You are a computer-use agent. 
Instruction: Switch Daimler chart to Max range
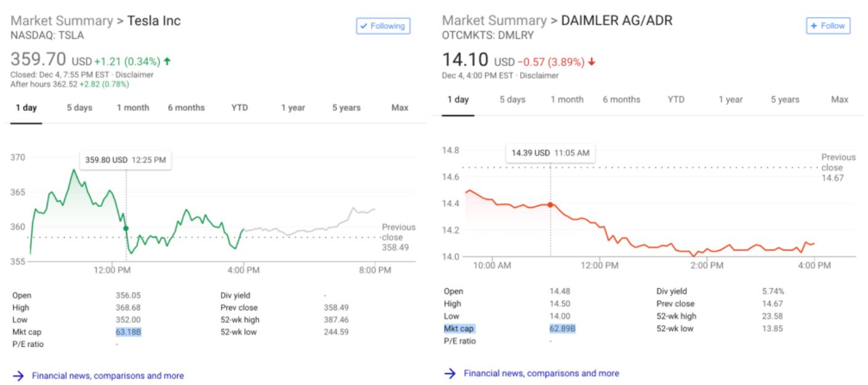840,100
